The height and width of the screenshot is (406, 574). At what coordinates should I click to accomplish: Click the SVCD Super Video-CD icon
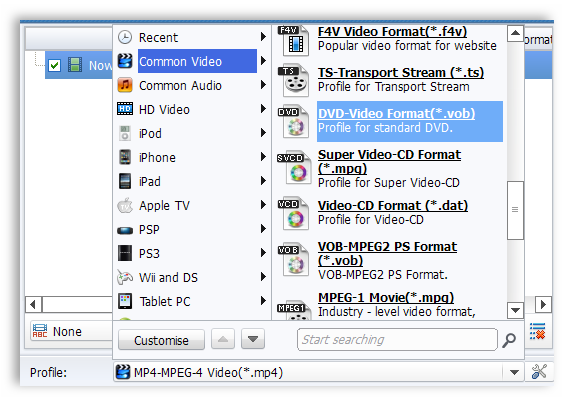coord(294,168)
